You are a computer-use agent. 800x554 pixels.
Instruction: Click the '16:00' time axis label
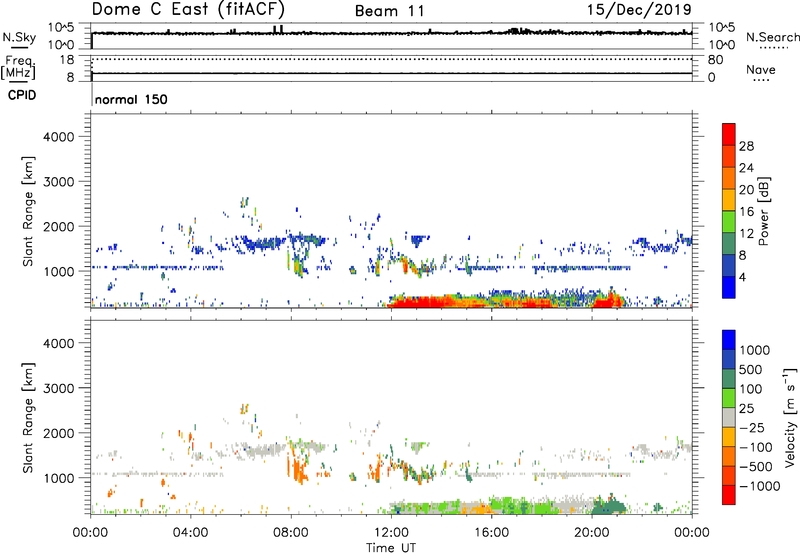click(x=491, y=533)
